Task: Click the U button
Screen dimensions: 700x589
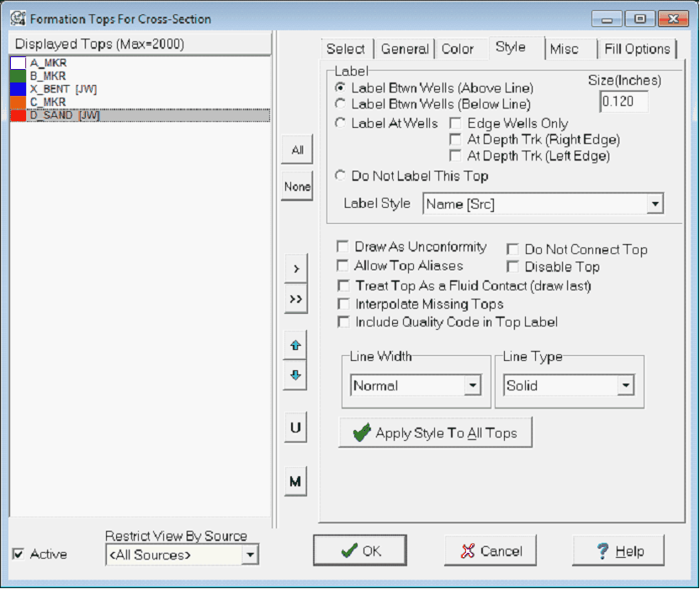Action: [296, 427]
